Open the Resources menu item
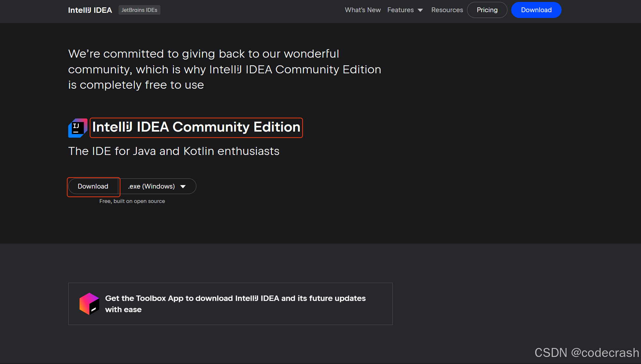 tap(447, 10)
